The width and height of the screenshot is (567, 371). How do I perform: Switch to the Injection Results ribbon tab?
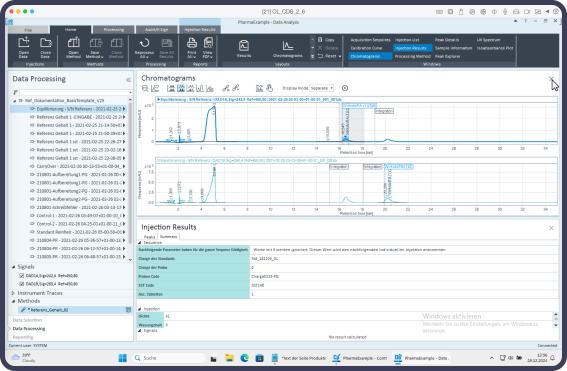point(200,30)
